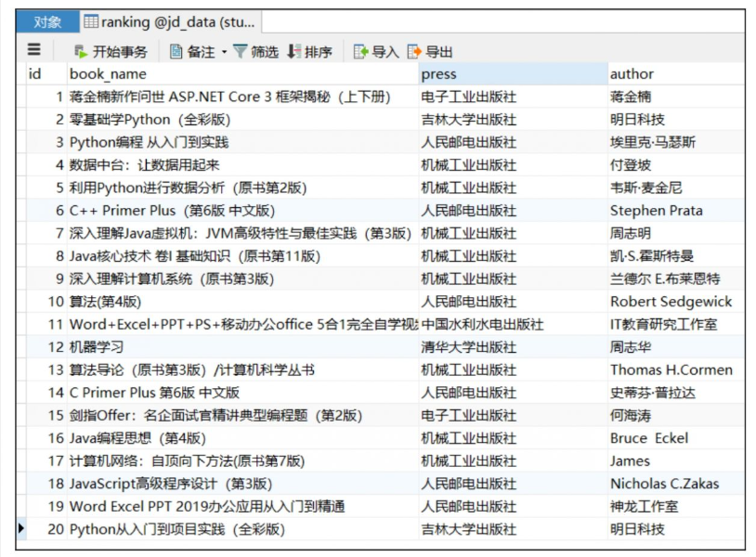
Task: Select author cell 蒋金楠
Action: coord(676,97)
